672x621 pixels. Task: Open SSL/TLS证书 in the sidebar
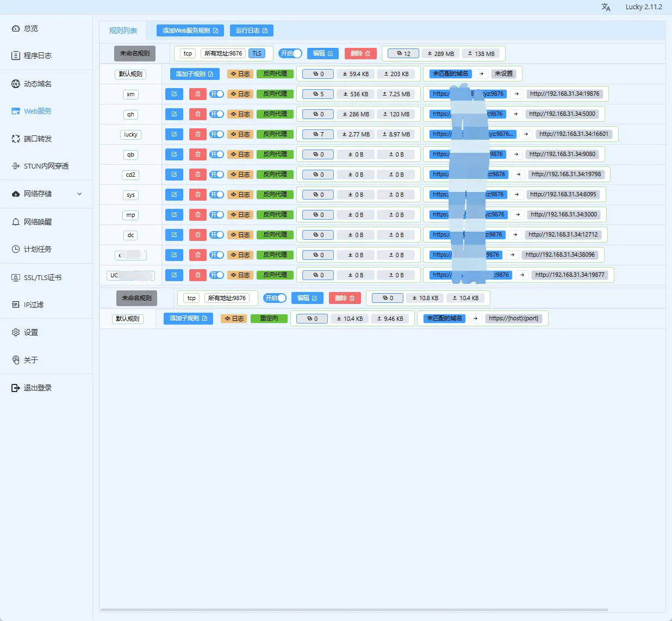pos(42,277)
